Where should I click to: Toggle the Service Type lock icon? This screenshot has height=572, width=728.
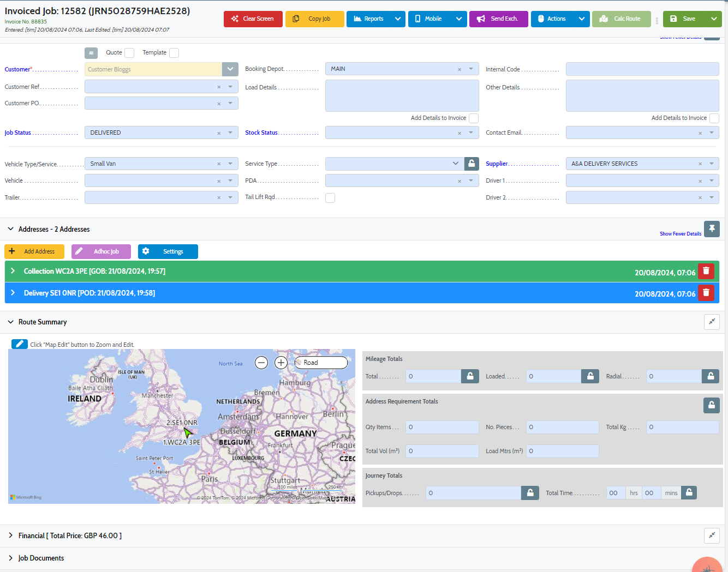(472, 164)
